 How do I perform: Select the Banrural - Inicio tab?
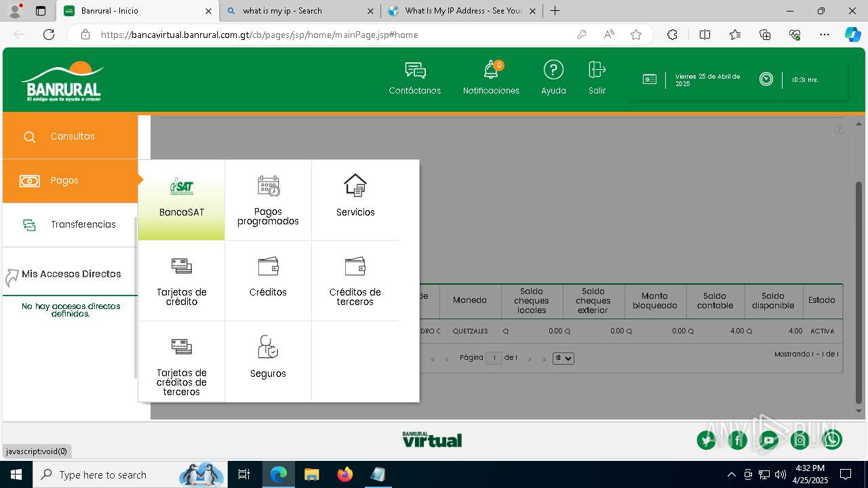(x=138, y=11)
